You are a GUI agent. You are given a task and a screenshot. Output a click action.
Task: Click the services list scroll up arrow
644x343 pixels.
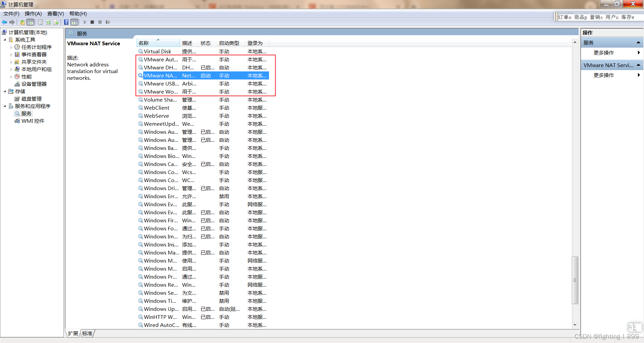point(575,42)
